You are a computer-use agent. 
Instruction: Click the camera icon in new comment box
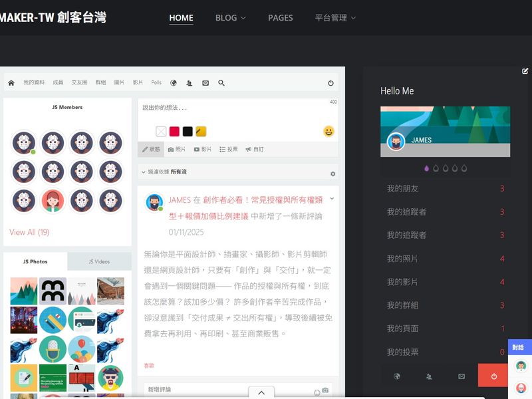325,390
